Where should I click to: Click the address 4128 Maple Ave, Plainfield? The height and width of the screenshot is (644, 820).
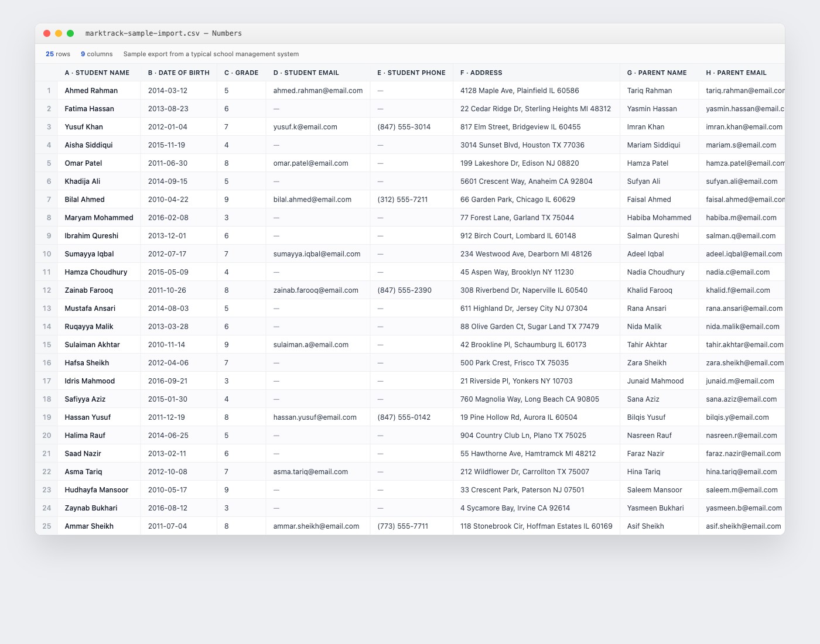click(x=537, y=91)
